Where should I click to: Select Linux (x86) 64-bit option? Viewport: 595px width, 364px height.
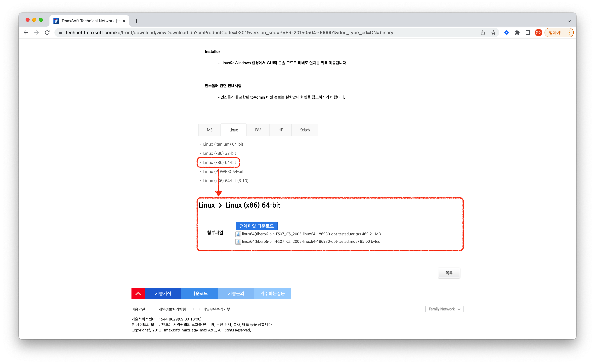tap(219, 163)
